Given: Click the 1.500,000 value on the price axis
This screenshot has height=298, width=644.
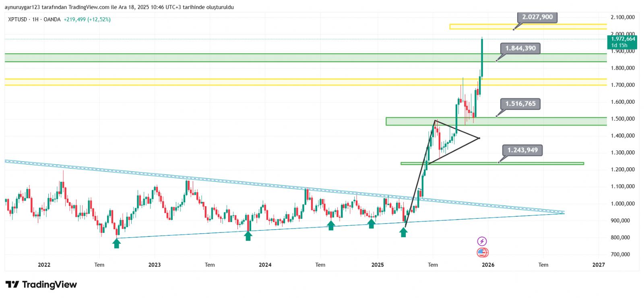Looking at the screenshot, I should pos(623,119).
